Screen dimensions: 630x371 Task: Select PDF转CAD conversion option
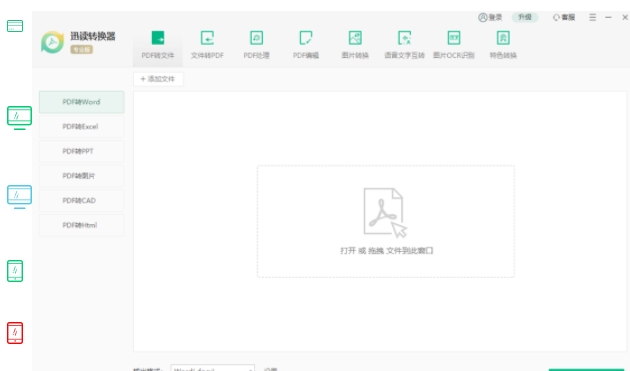coord(82,201)
